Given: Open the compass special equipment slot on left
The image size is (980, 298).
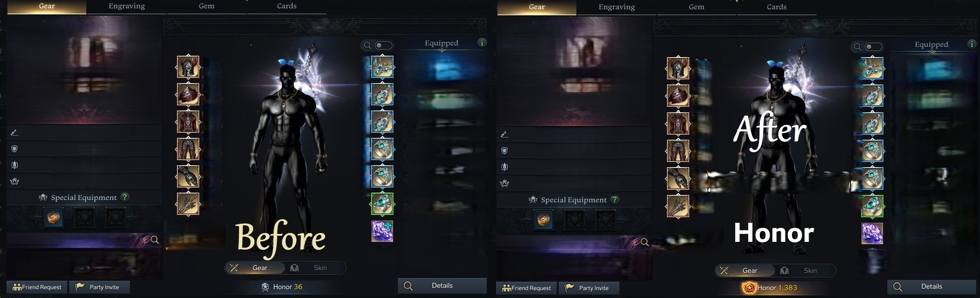Looking at the screenshot, I should point(53,218).
